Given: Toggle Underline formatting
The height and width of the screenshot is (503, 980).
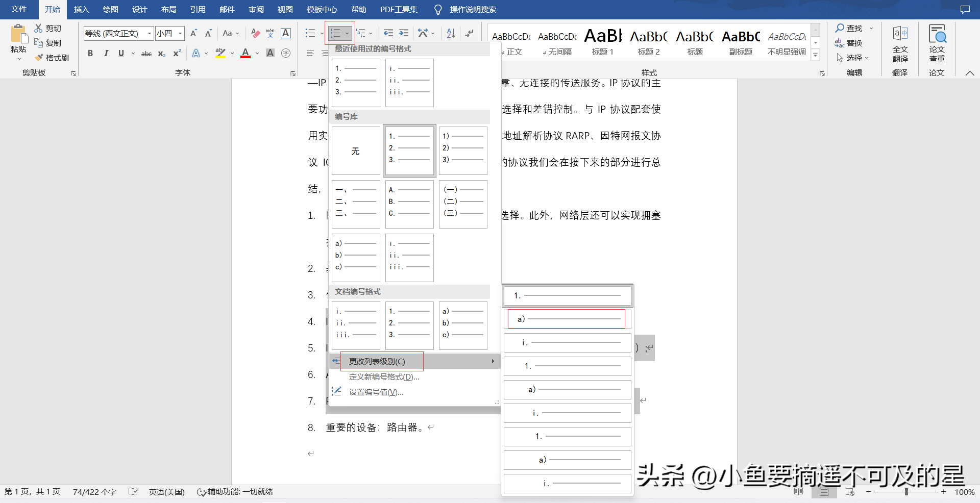Looking at the screenshot, I should pos(121,53).
